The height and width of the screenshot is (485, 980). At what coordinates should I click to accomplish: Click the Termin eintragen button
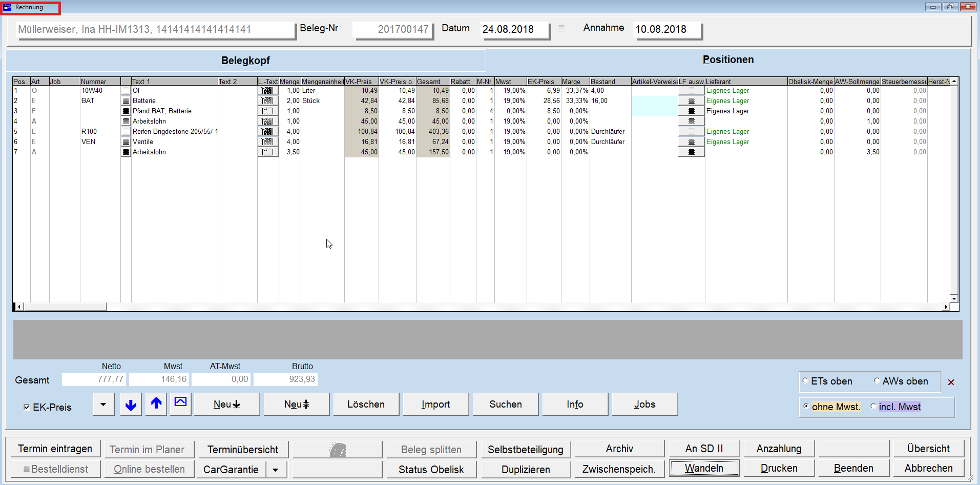(55, 449)
